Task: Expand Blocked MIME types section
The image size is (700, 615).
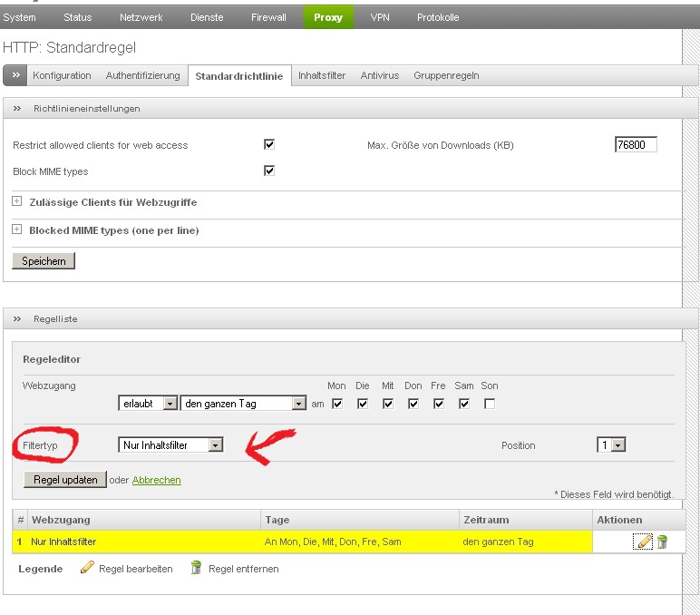Action: (x=17, y=229)
